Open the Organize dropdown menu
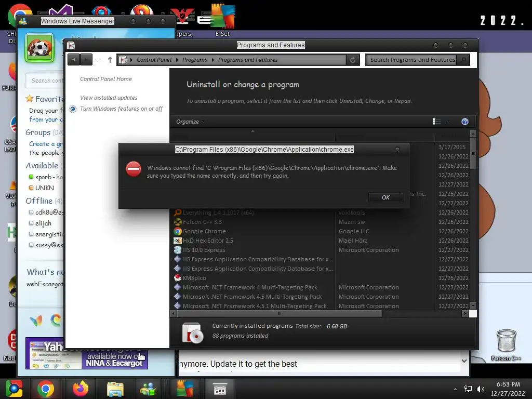This screenshot has height=399, width=532. click(190, 122)
